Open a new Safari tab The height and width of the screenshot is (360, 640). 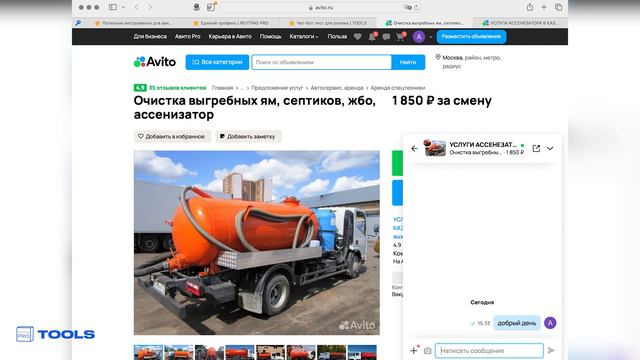(544, 7)
